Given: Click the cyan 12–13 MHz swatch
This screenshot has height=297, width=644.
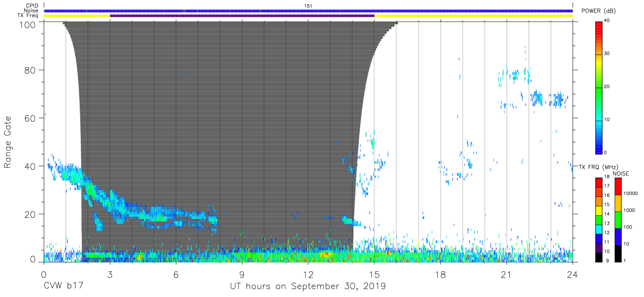Looking at the screenshot, I should tap(599, 229).
